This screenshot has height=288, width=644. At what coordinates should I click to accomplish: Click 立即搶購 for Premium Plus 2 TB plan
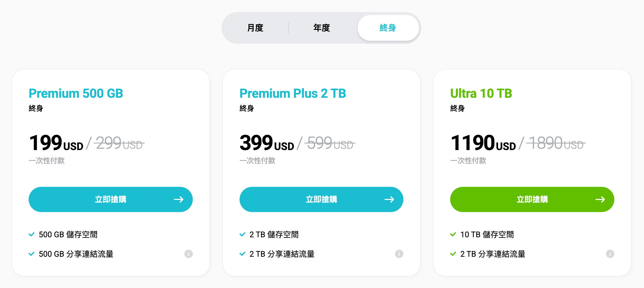(321, 199)
